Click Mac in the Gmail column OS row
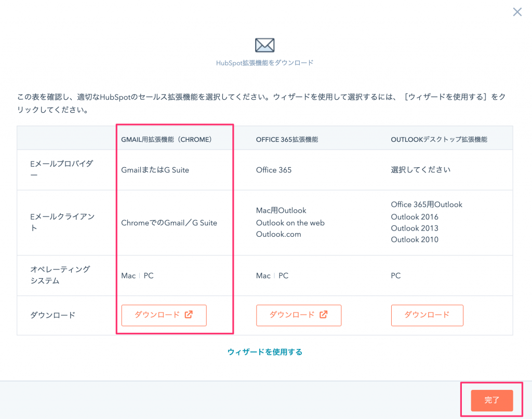The height and width of the screenshot is (419, 532). coord(128,276)
